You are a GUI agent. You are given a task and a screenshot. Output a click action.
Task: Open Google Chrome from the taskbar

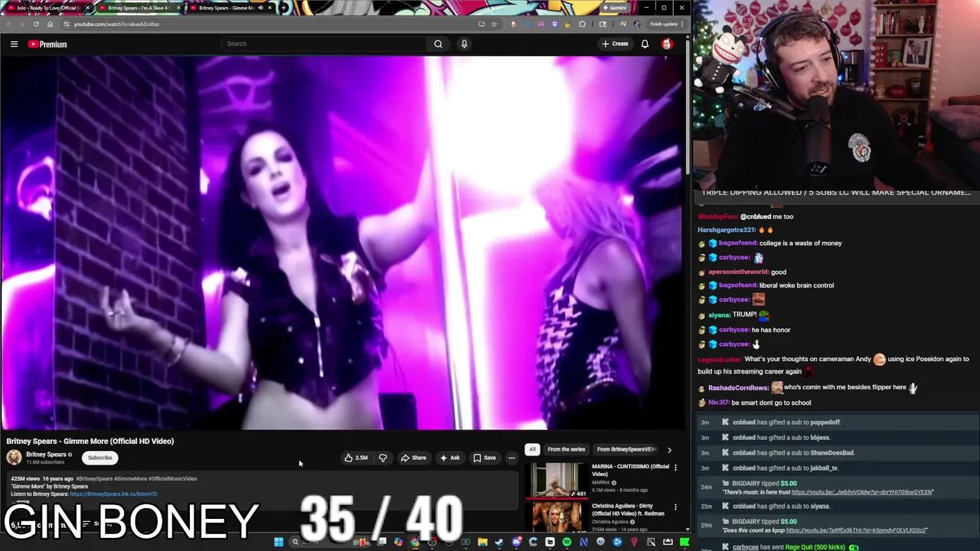tap(415, 542)
